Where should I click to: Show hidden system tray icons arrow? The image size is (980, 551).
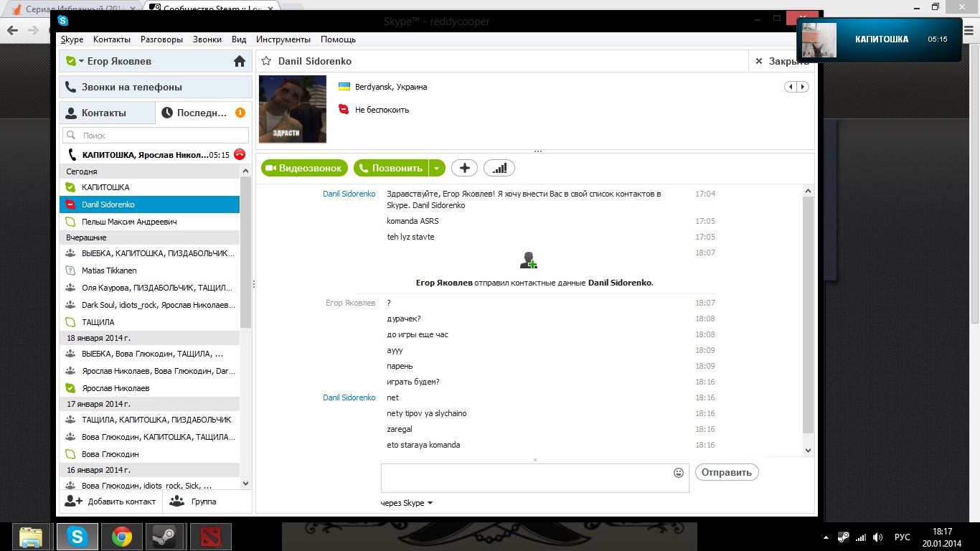[826, 537]
